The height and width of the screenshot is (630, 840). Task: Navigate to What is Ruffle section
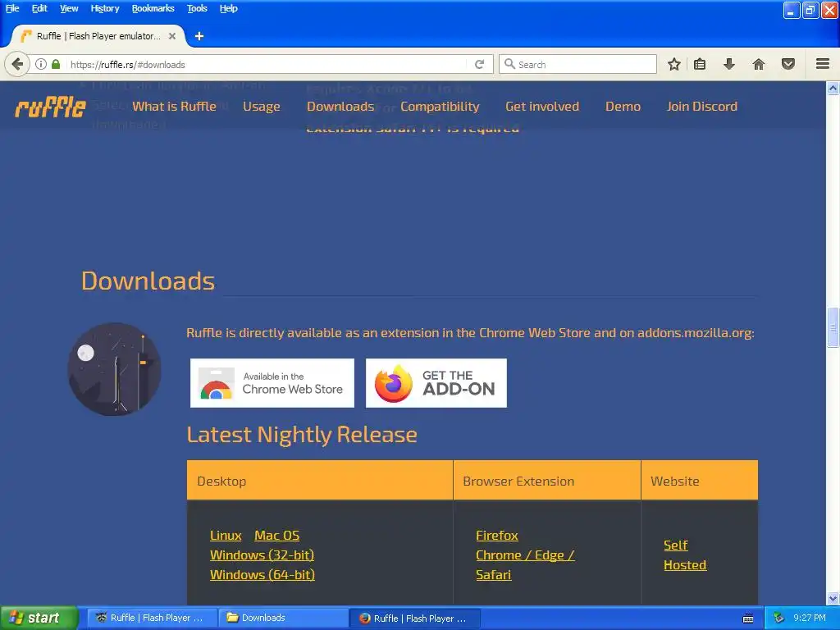174,106
